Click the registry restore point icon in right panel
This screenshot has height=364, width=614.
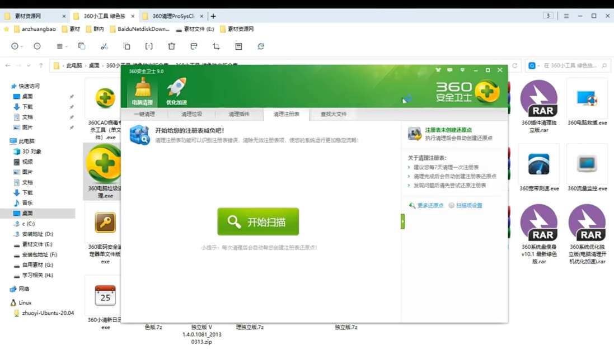pos(415,134)
